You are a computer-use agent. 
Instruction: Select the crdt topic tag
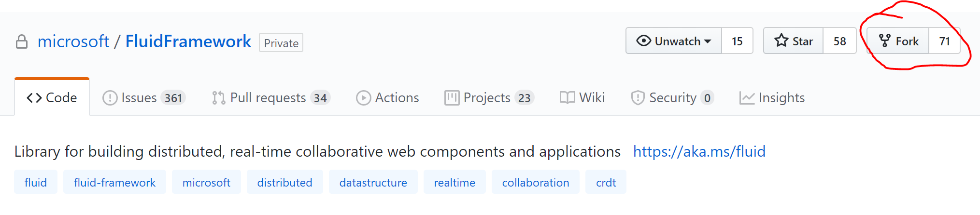point(606,182)
